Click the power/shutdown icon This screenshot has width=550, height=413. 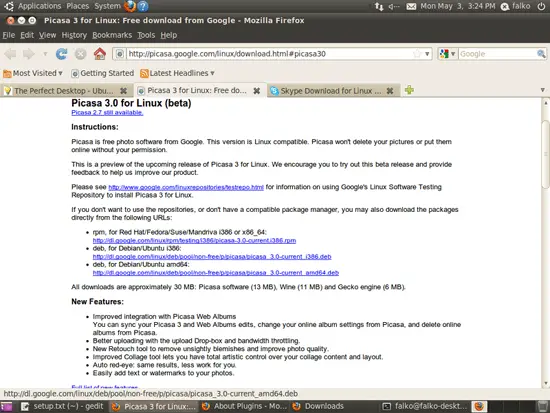[x=541, y=6]
